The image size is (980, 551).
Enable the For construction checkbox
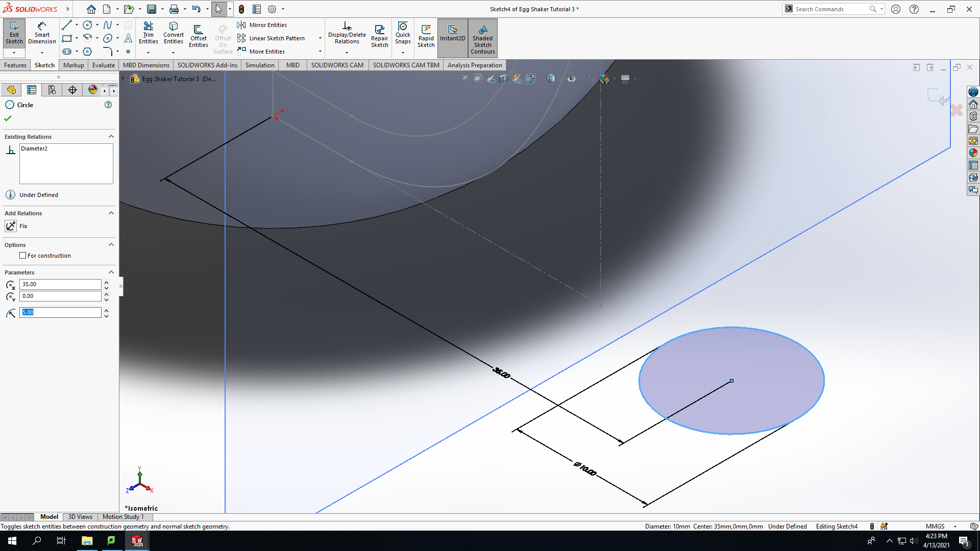point(22,256)
